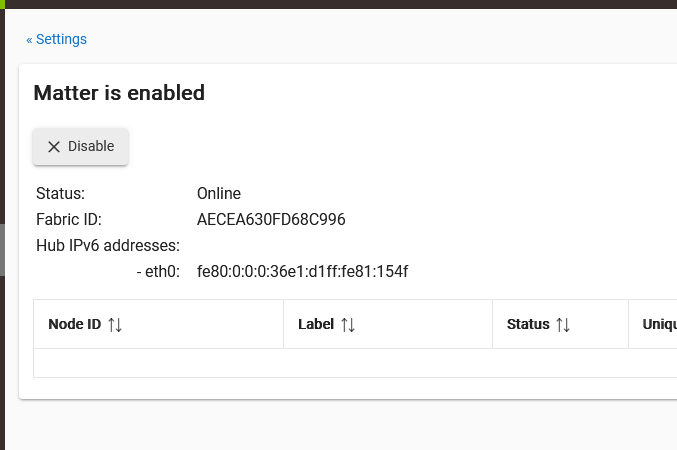Click the Online status value
This screenshot has height=450, width=677.
coord(219,194)
